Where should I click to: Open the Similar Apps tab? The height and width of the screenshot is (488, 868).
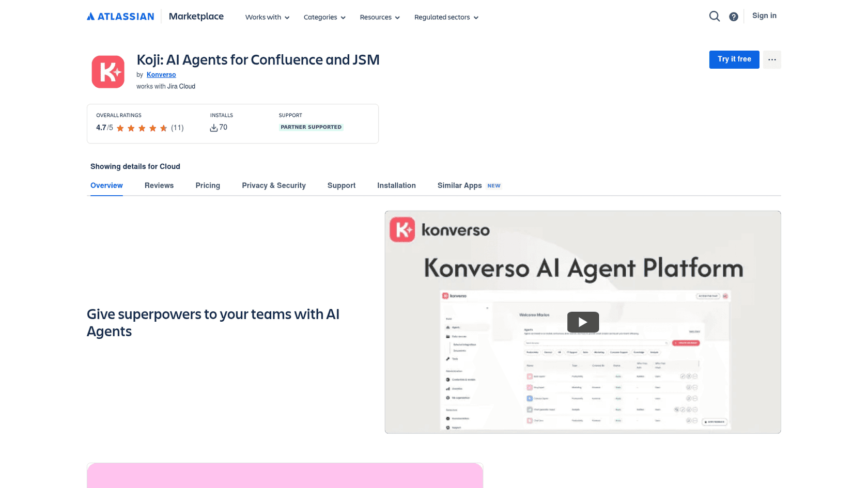pyautogui.click(x=459, y=185)
